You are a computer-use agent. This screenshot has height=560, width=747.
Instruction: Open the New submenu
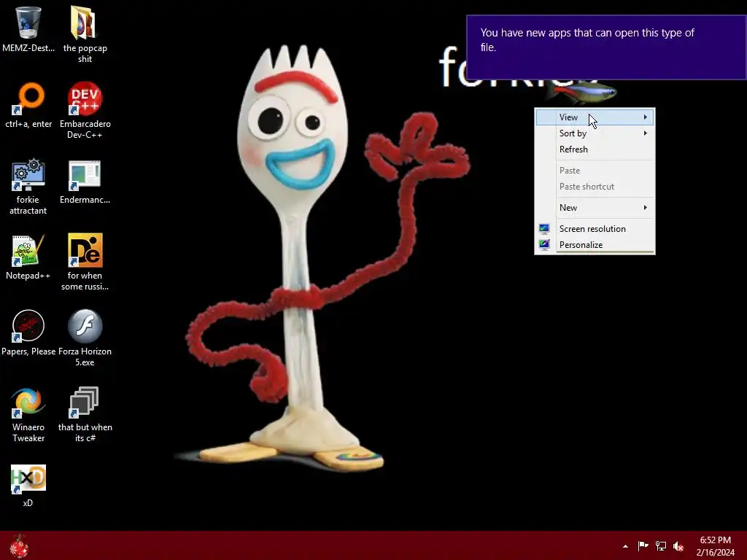[x=595, y=208]
